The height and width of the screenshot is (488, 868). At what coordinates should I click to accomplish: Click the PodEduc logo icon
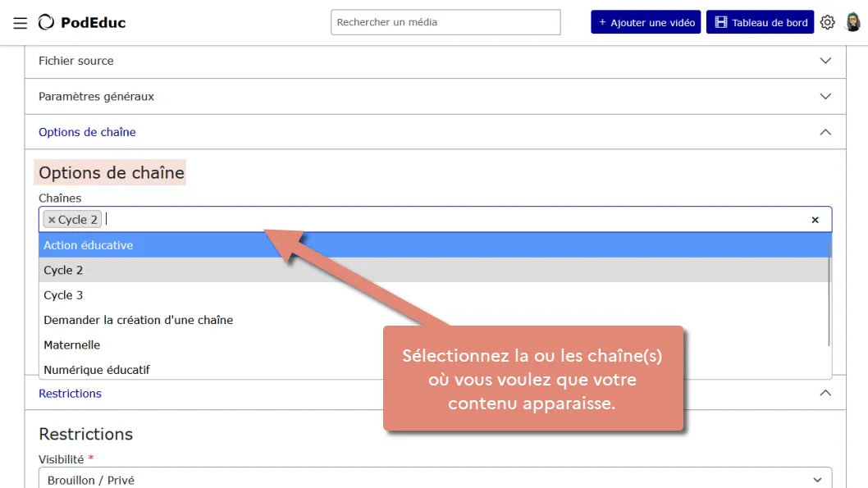pos(47,22)
